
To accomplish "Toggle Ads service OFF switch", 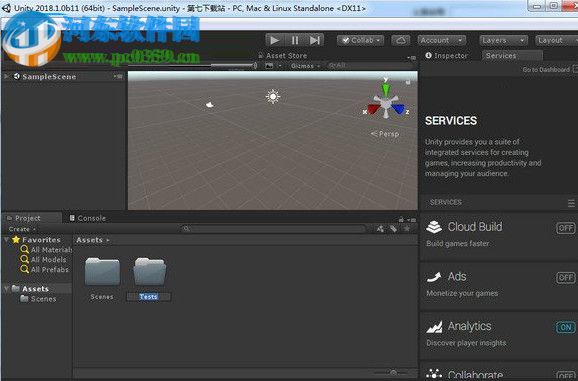I will (565, 277).
